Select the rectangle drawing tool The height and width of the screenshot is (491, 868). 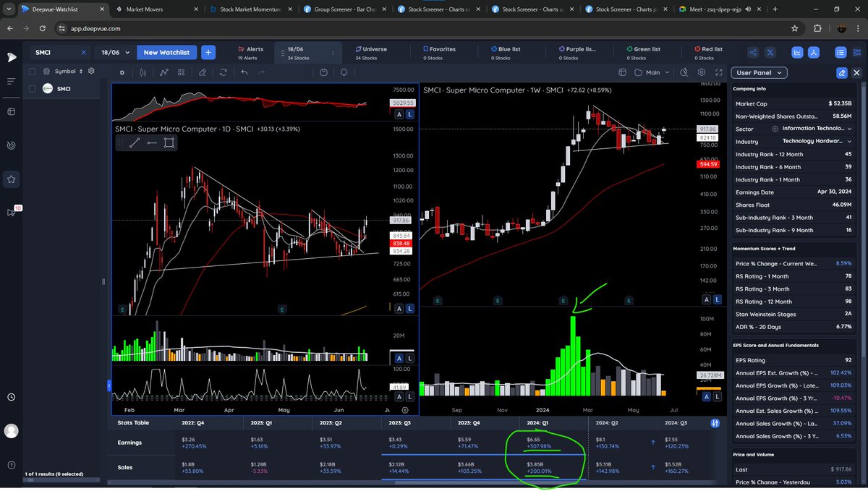pyautogui.click(x=169, y=142)
